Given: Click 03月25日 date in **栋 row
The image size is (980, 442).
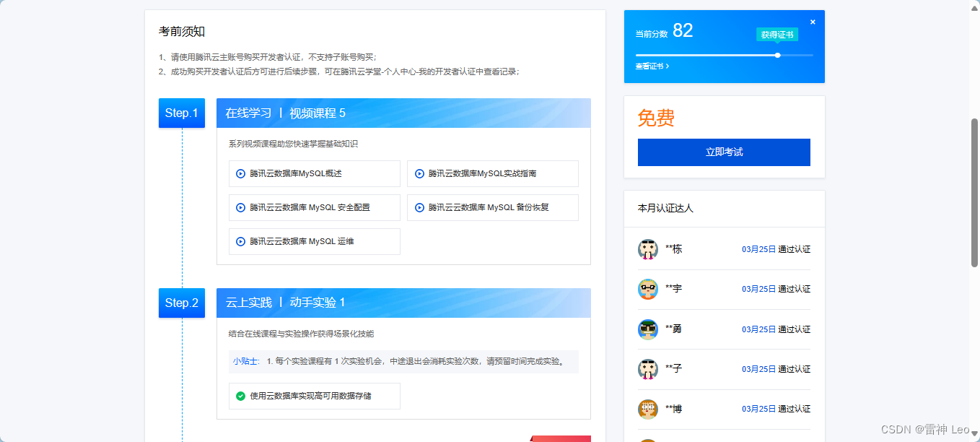Looking at the screenshot, I should (758, 249).
